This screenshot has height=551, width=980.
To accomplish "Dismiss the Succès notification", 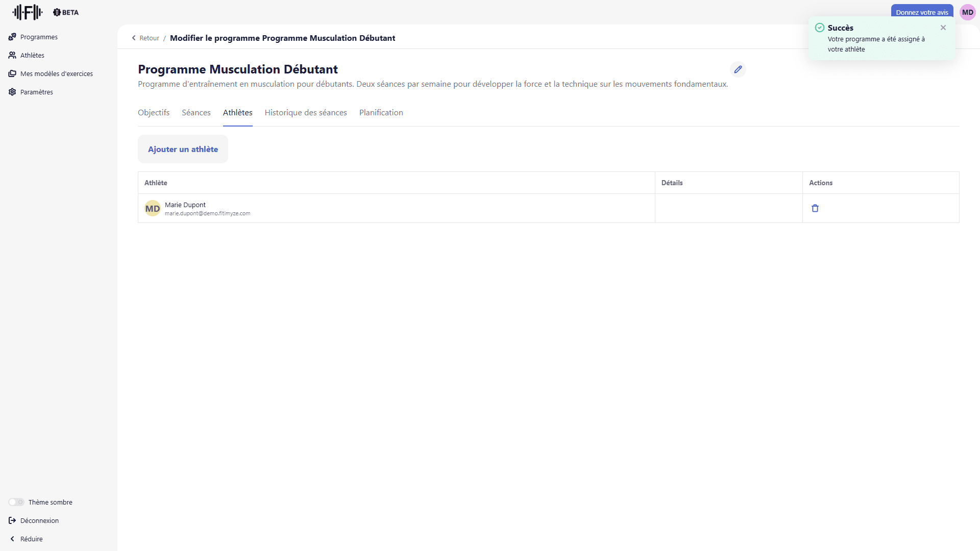I will (x=943, y=28).
